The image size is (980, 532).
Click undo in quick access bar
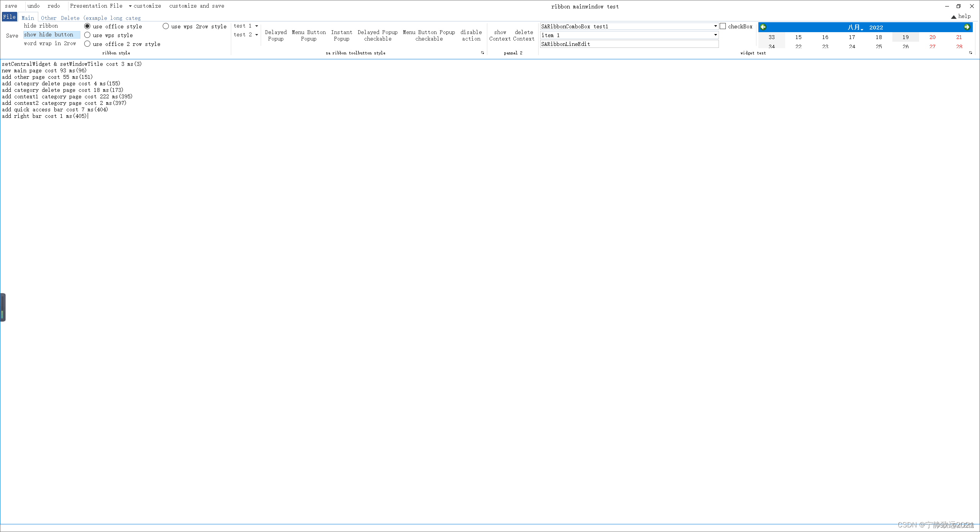click(x=34, y=6)
